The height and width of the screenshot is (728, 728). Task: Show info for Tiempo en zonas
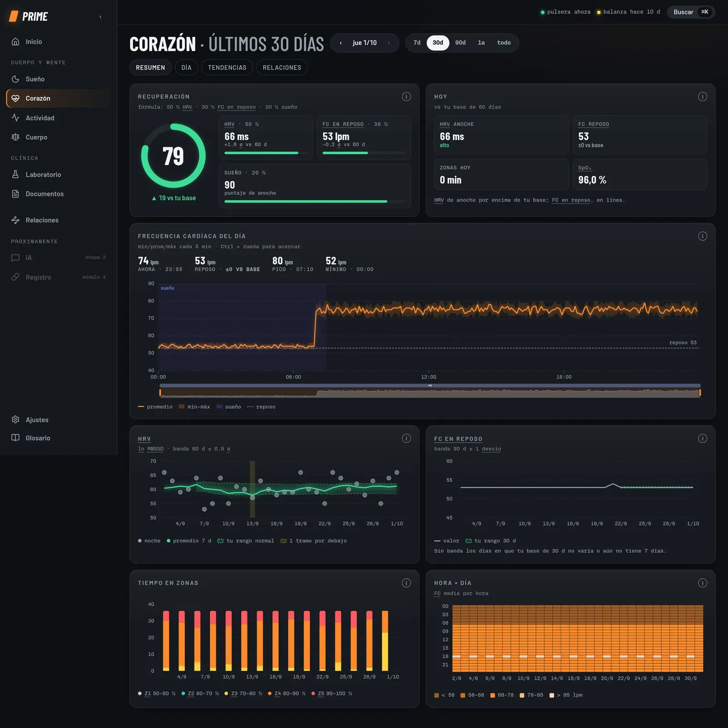click(x=406, y=583)
